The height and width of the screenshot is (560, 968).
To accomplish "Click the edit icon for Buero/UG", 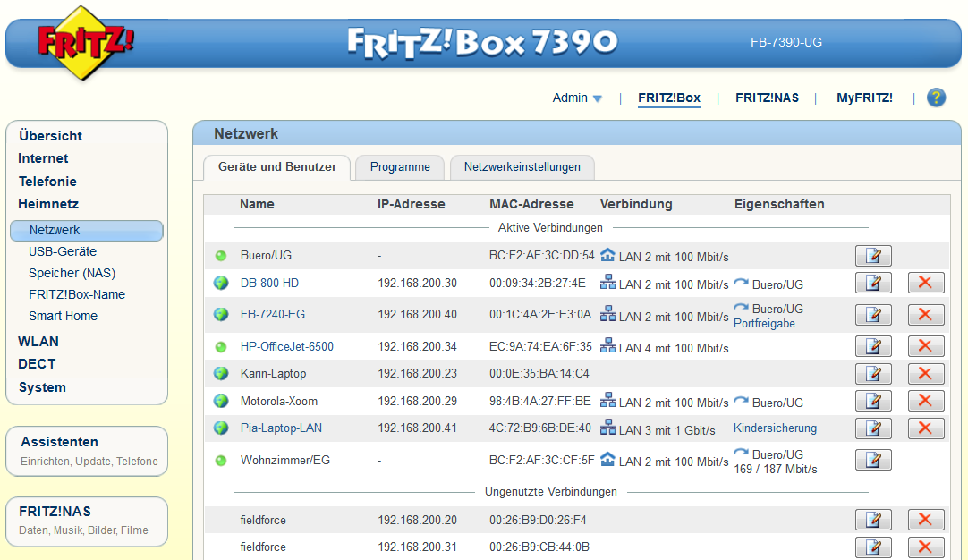I will (x=873, y=256).
